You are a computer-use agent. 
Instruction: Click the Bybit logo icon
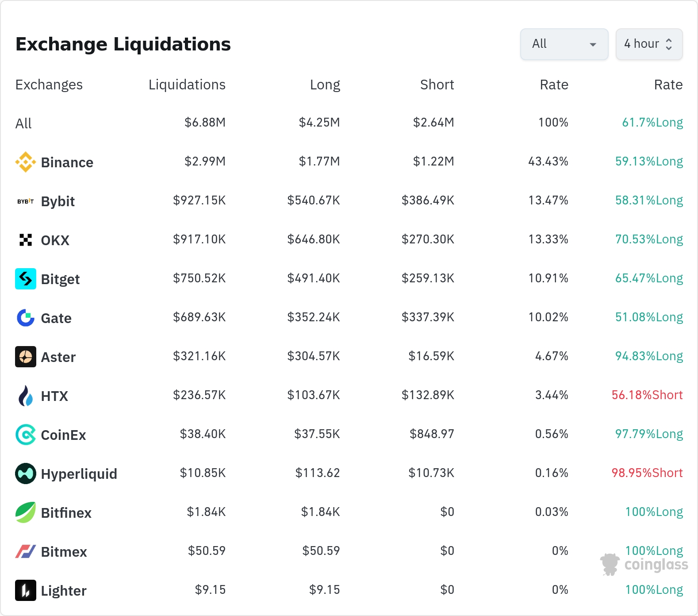pyautogui.click(x=26, y=201)
